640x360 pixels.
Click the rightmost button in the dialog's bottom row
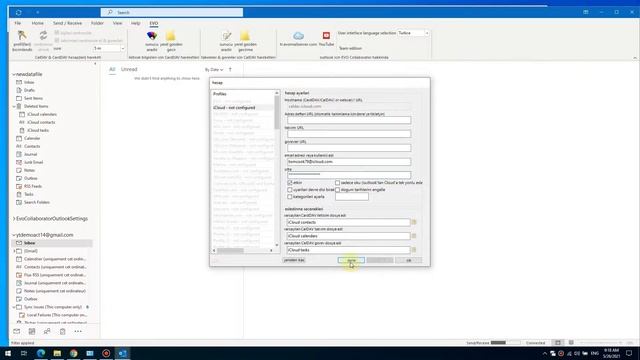[x=409, y=260]
